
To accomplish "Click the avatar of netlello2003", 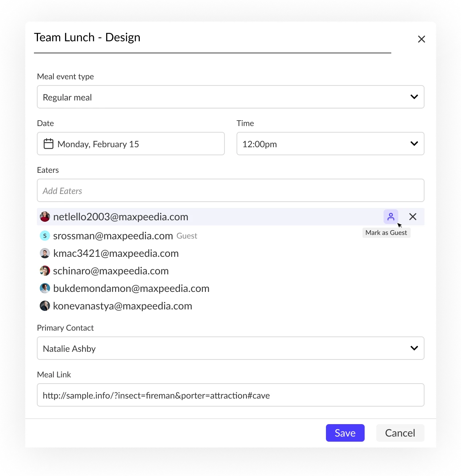I will (x=45, y=217).
